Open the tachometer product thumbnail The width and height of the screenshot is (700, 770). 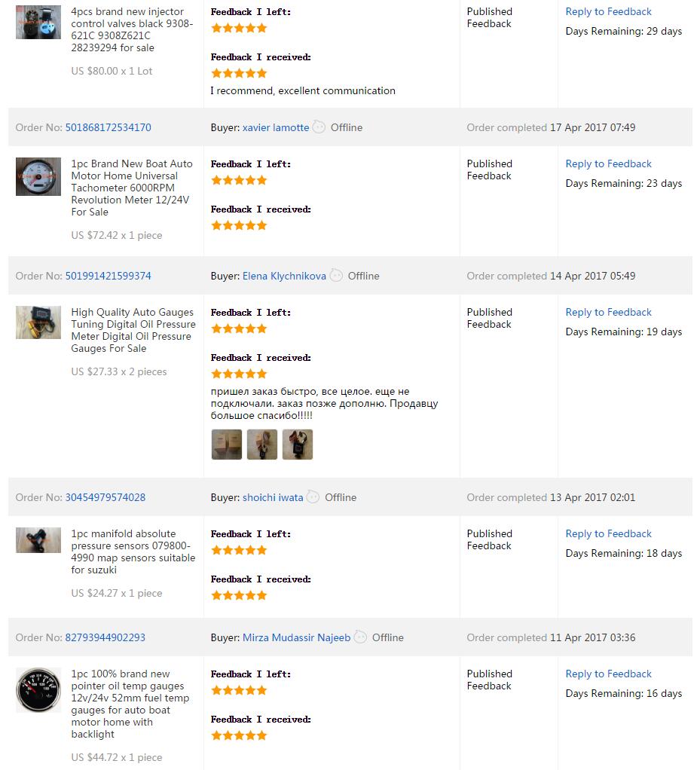[x=38, y=176]
